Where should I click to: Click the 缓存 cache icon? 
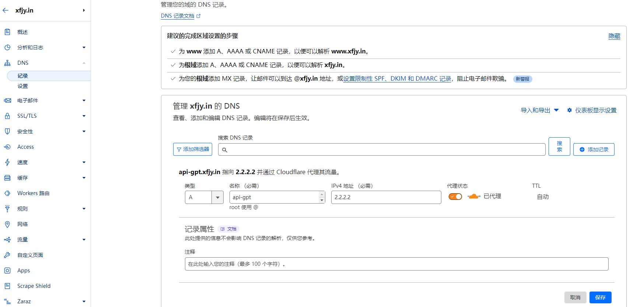coord(7,178)
